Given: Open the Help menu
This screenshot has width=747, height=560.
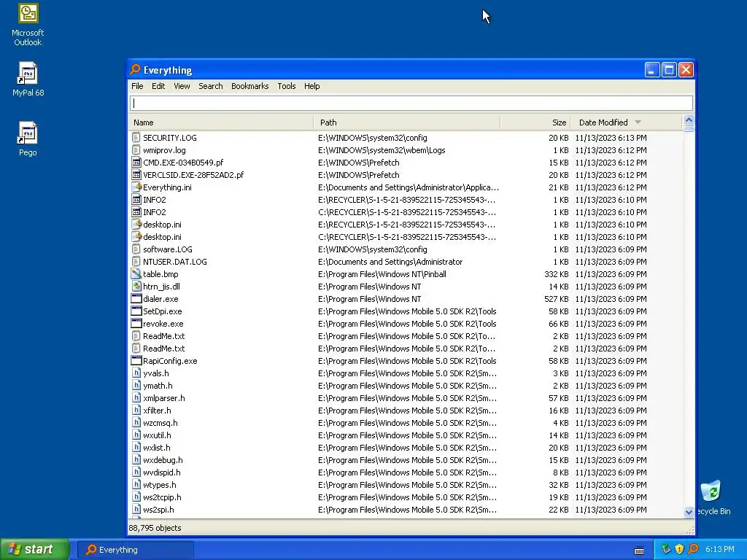Looking at the screenshot, I should (311, 86).
